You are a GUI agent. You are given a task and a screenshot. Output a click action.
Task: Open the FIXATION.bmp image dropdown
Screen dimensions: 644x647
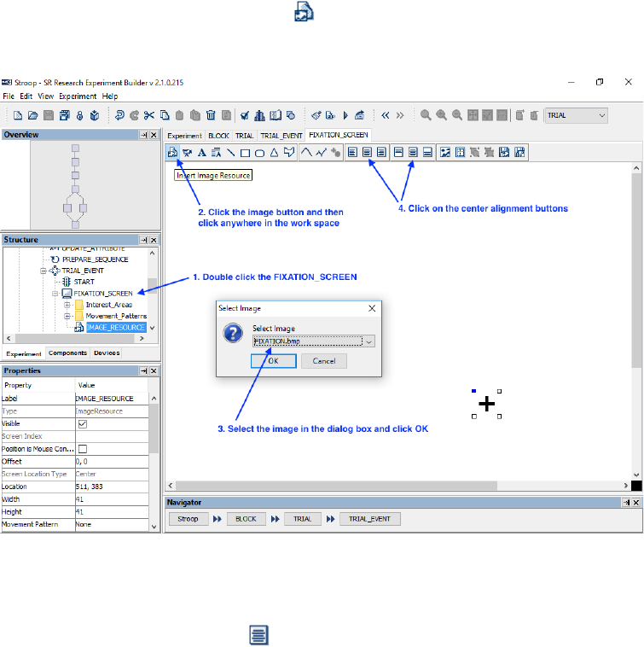coord(369,341)
